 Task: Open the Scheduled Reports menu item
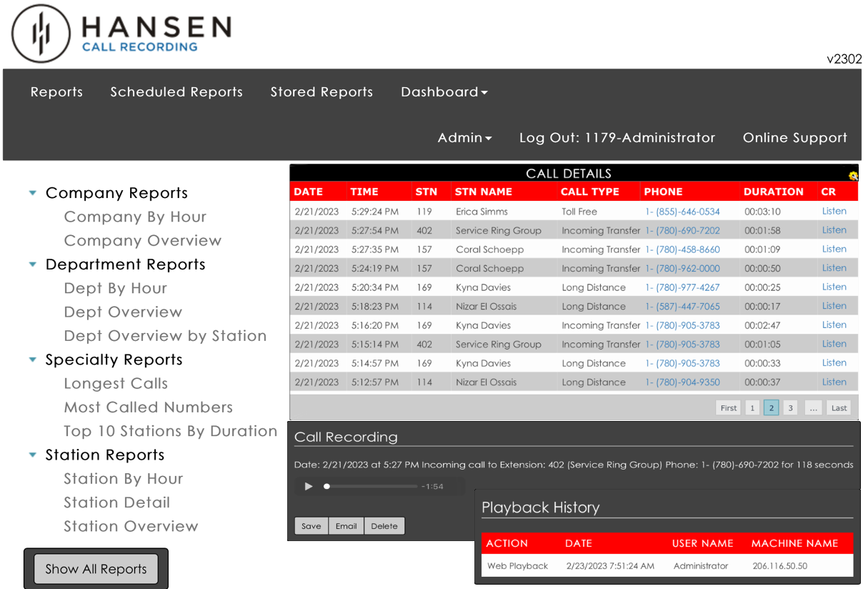(x=176, y=92)
